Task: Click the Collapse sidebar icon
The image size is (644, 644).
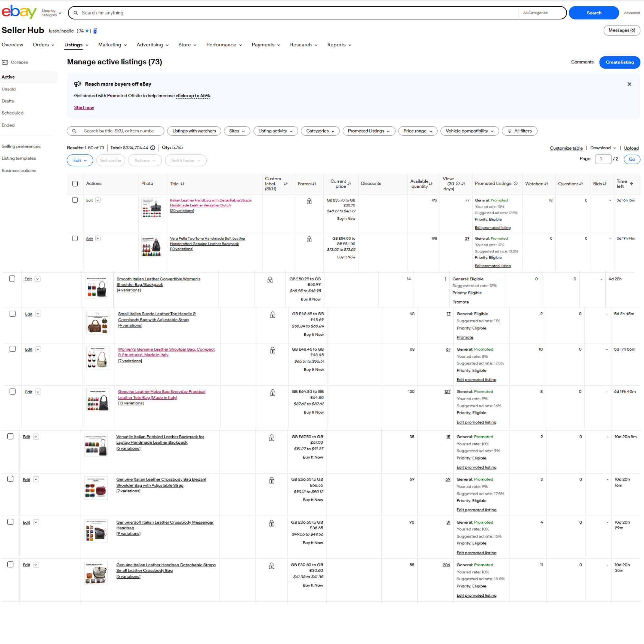Action: coord(5,62)
